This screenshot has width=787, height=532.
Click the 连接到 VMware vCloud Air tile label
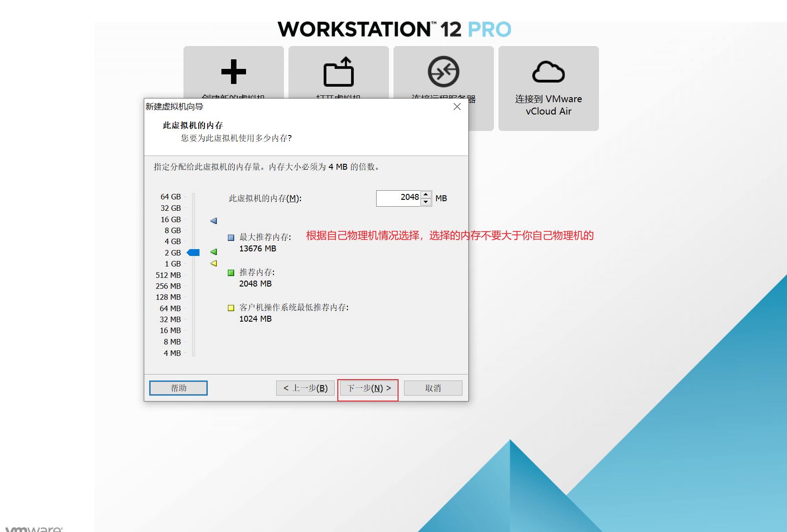click(x=548, y=105)
